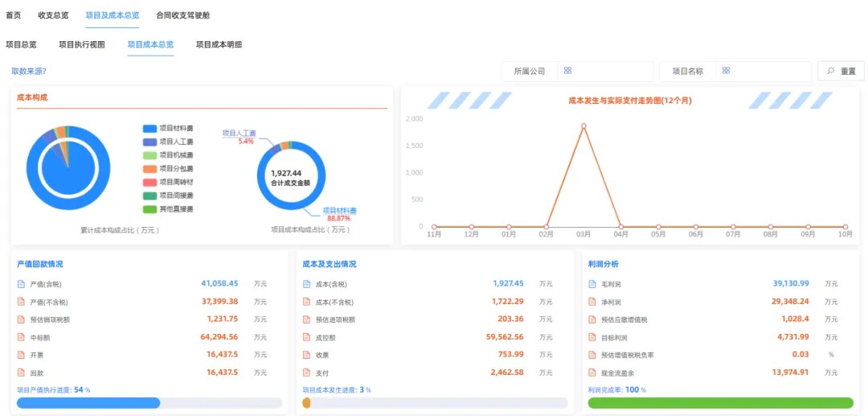Select the 项目及成本总览 tab
Screen dimensions: 868x416
click(113, 15)
